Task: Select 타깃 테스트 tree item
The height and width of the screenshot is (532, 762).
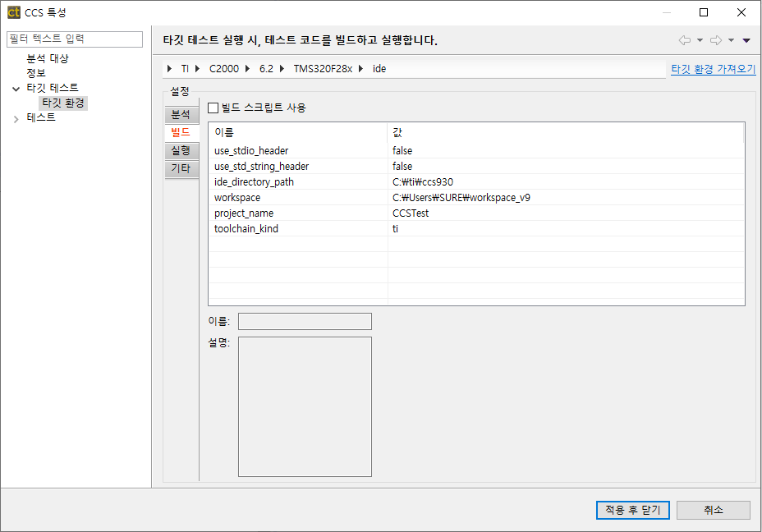Action: (x=53, y=88)
